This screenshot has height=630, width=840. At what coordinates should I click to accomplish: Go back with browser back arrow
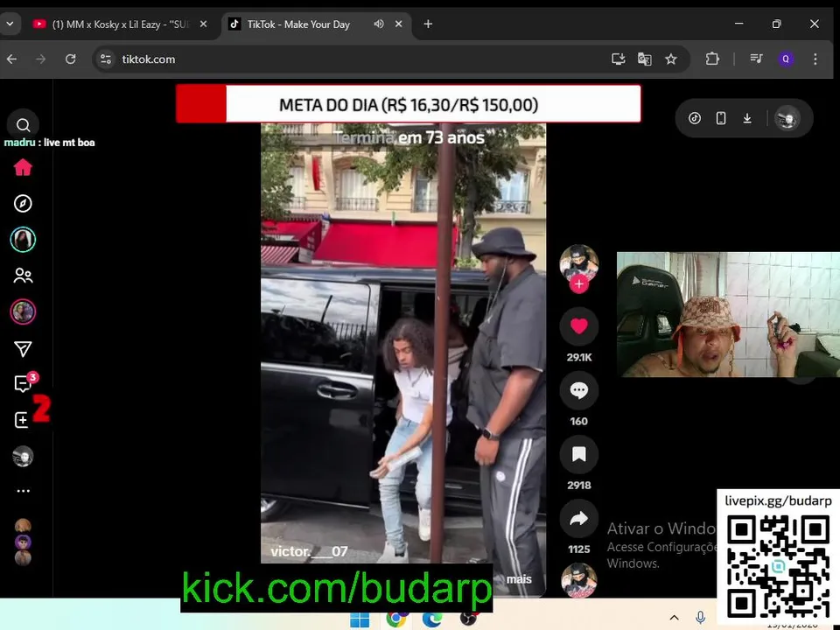[x=11, y=59]
